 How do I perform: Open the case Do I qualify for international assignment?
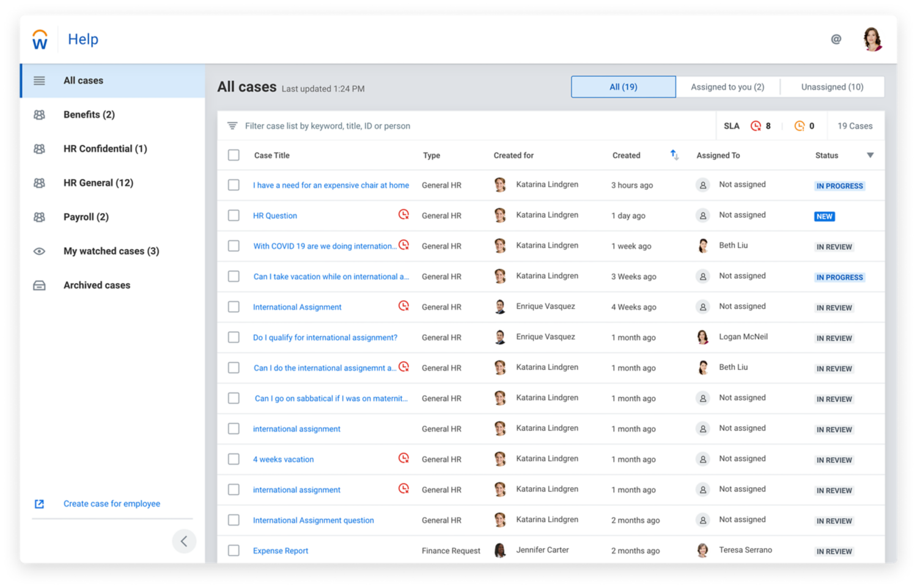coord(325,337)
